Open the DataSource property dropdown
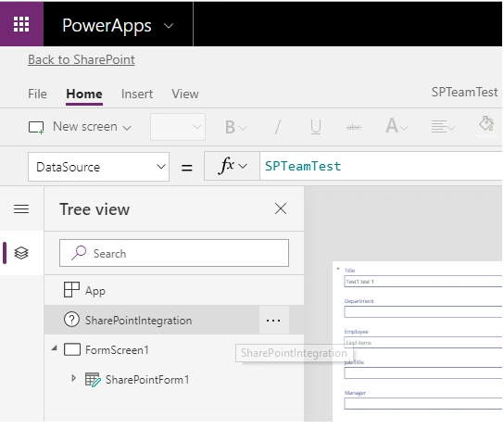This screenshot has width=504, height=429. pos(99,167)
